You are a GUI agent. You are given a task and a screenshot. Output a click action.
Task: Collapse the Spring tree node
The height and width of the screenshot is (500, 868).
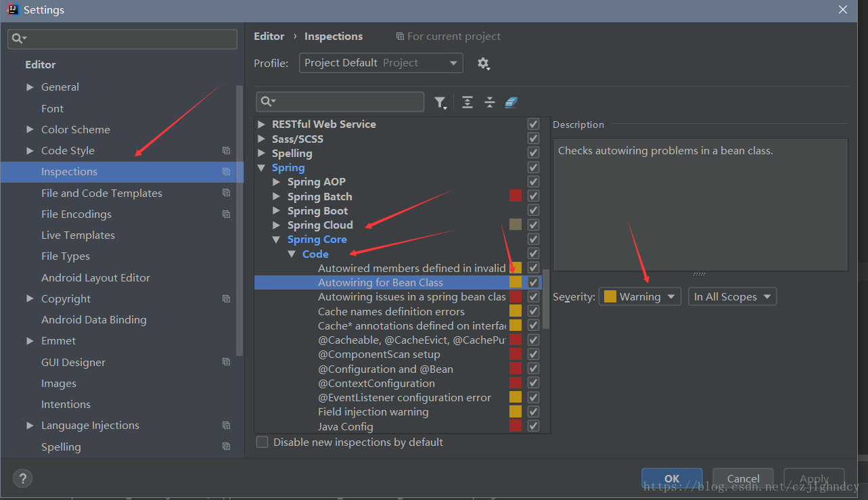(x=261, y=168)
